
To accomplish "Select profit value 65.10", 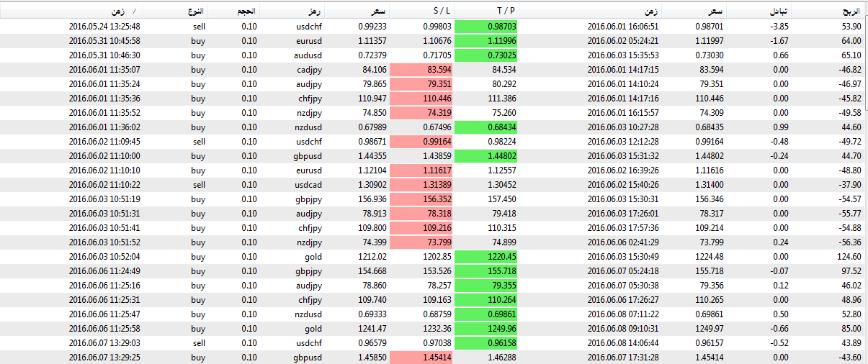I will (851, 55).
